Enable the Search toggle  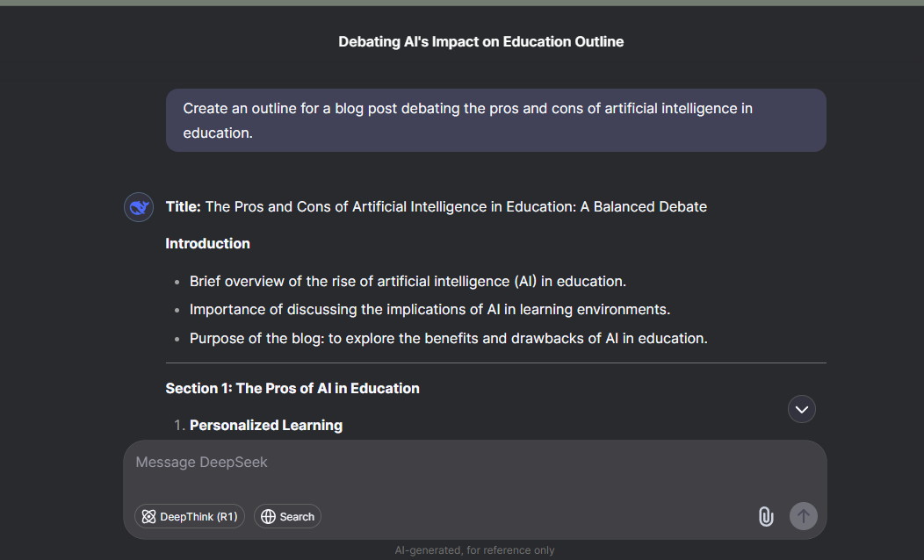[x=288, y=517]
